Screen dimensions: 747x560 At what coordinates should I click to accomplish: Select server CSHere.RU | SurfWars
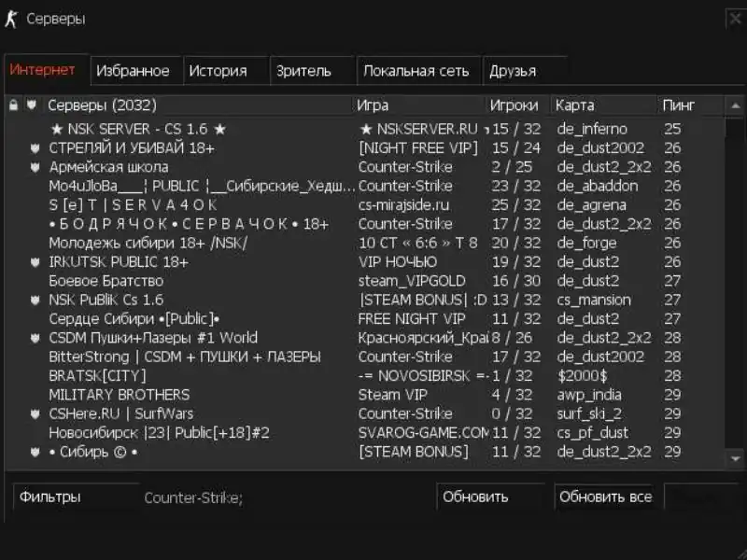click(364, 413)
